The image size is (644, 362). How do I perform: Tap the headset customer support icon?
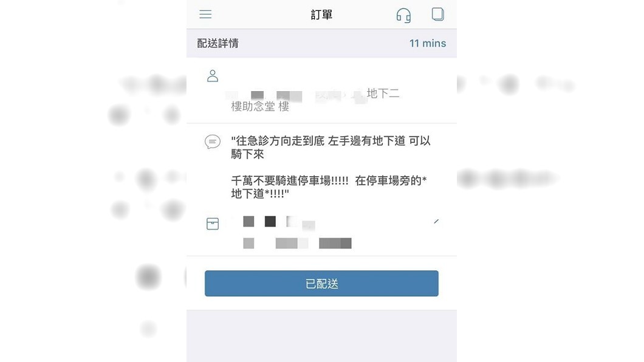pos(403,15)
